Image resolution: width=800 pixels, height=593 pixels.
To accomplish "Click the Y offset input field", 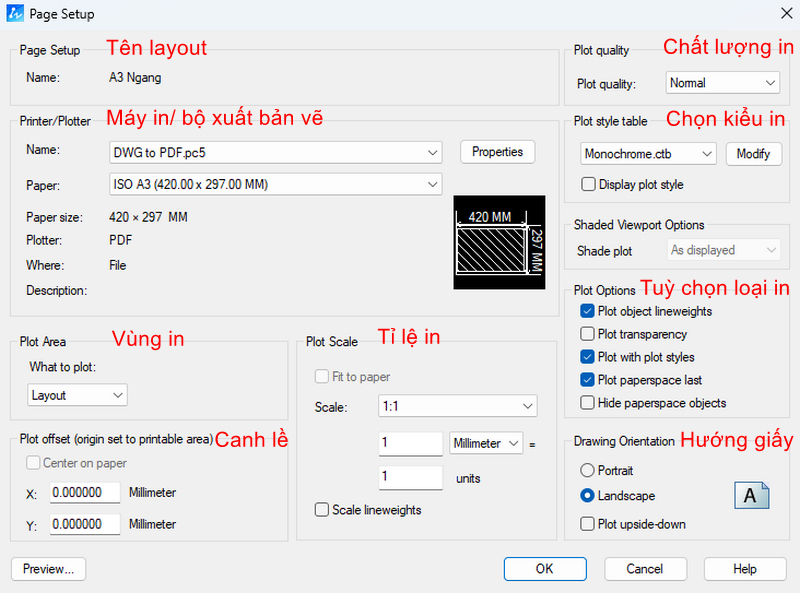I will click(x=85, y=524).
